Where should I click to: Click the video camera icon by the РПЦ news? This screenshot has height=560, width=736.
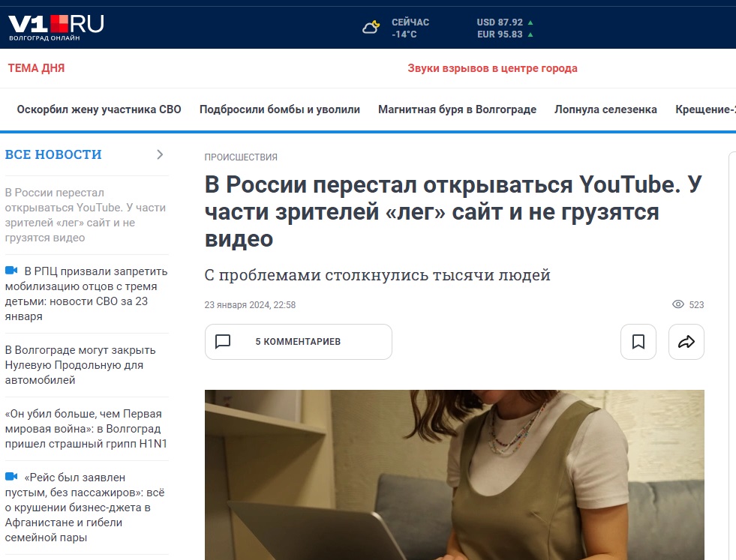(x=11, y=270)
